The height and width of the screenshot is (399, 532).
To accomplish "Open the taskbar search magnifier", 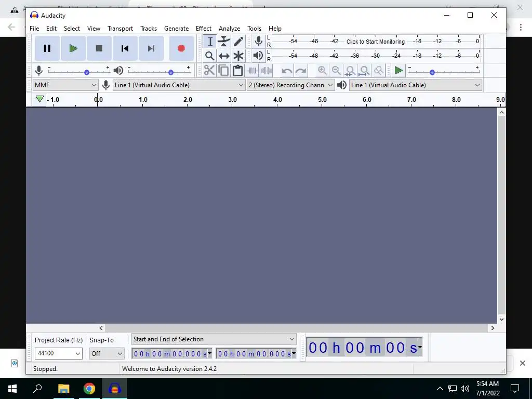I will (37, 389).
